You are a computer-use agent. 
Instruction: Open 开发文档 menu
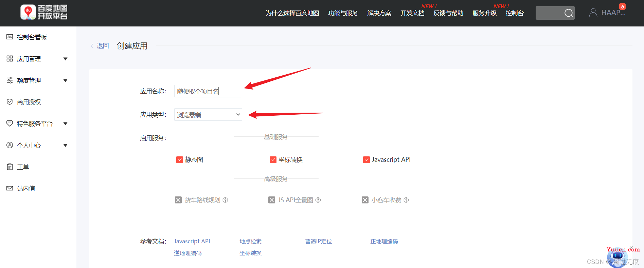[412, 13]
